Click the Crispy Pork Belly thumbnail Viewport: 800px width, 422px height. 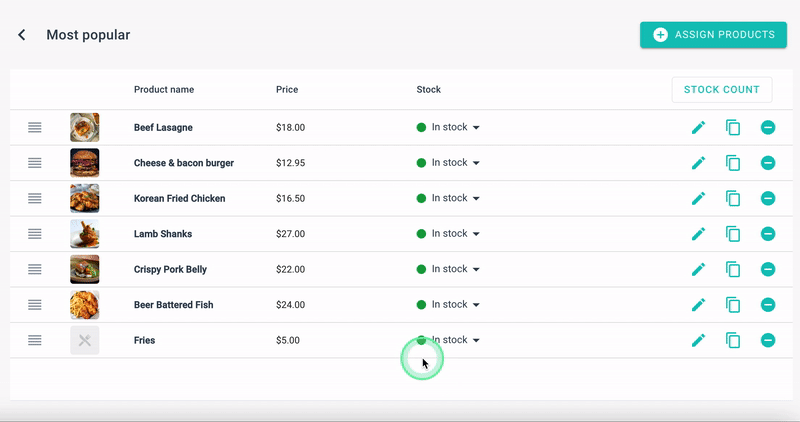pyautogui.click(x=85, y=269)
